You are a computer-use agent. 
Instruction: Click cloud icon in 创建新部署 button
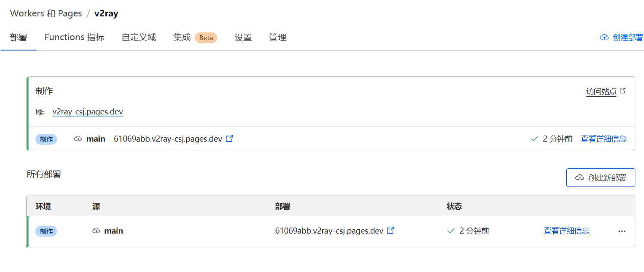pyautogui.click(x=580, y=178)
